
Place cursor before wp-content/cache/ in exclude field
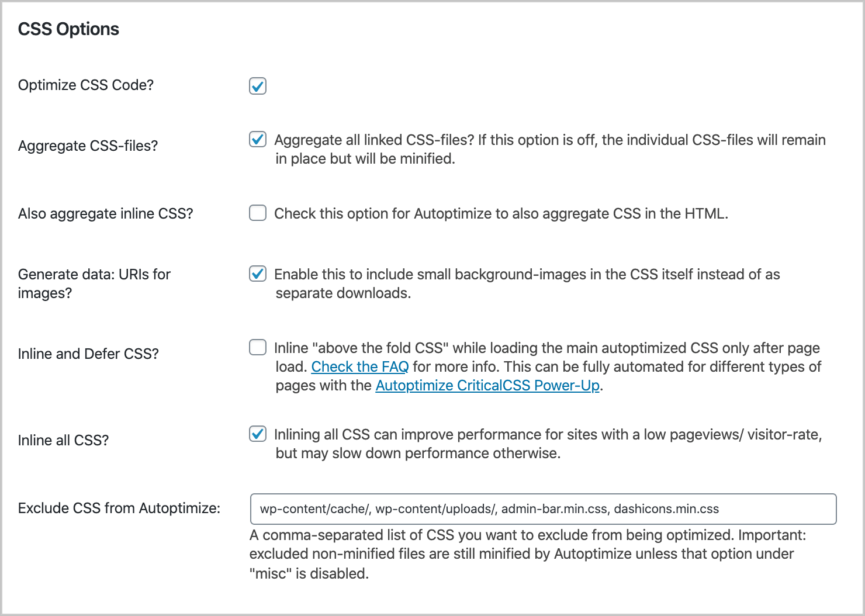(261, 508)
